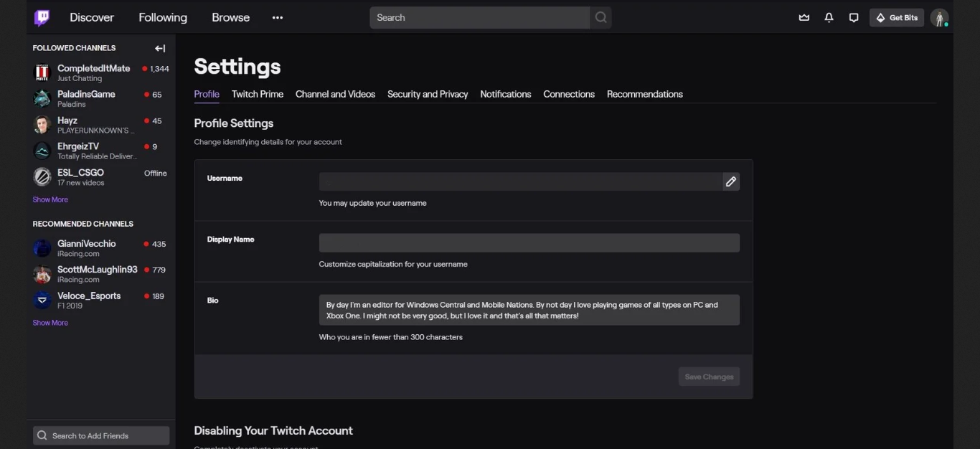Show more followed channels
This screenshot has height=449, width=980.
[50, 199]
